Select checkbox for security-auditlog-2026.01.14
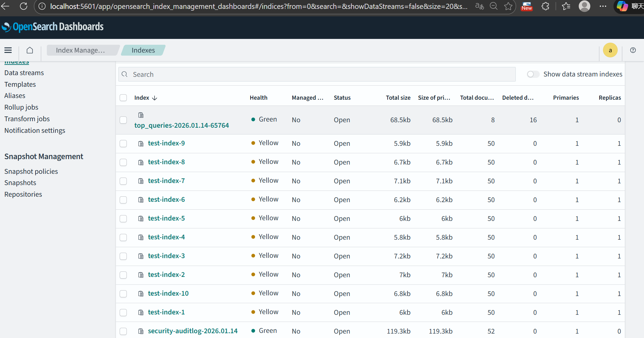644x338 pixels. coord(123,331)
